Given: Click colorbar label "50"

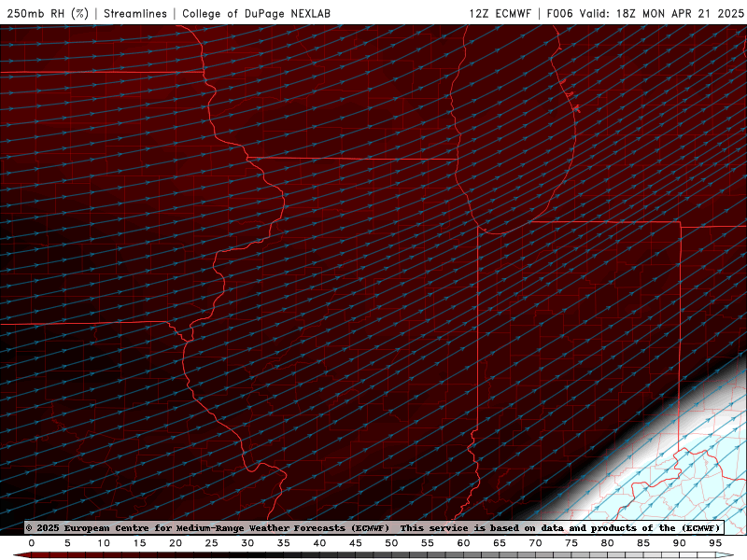Looking at the screenshot, I should (391, 543).
